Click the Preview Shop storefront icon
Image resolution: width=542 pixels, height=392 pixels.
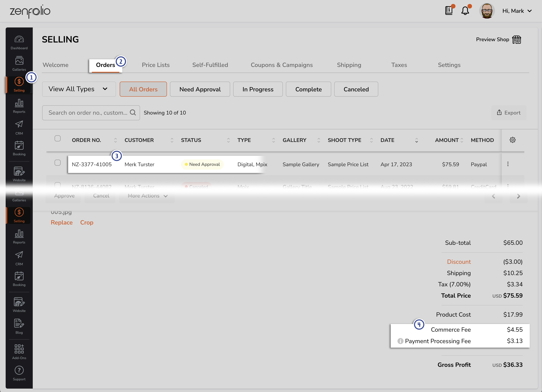[x=517, y=40]
